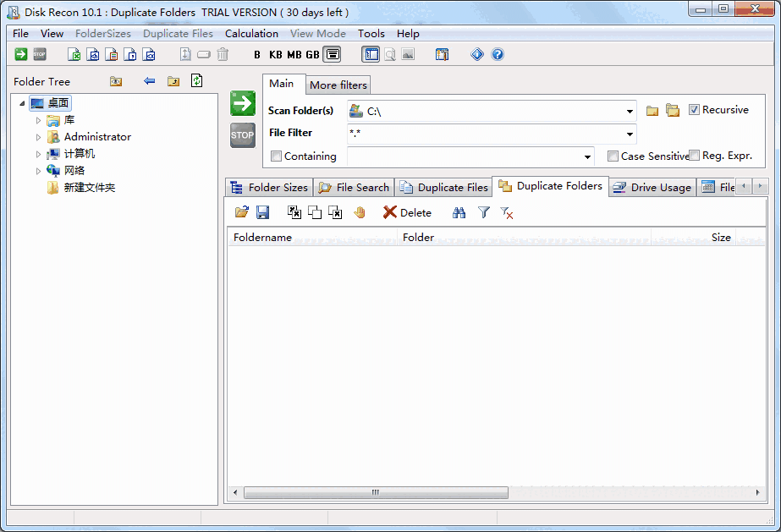Toggle the Recursive checkbox
This screenshot has width=781, height=532.
694,109
